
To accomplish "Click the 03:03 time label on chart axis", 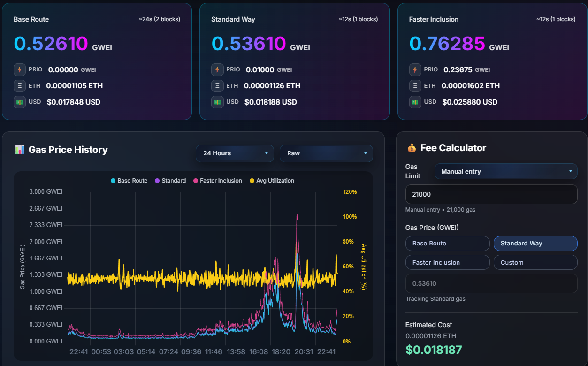I will point(124,352).
